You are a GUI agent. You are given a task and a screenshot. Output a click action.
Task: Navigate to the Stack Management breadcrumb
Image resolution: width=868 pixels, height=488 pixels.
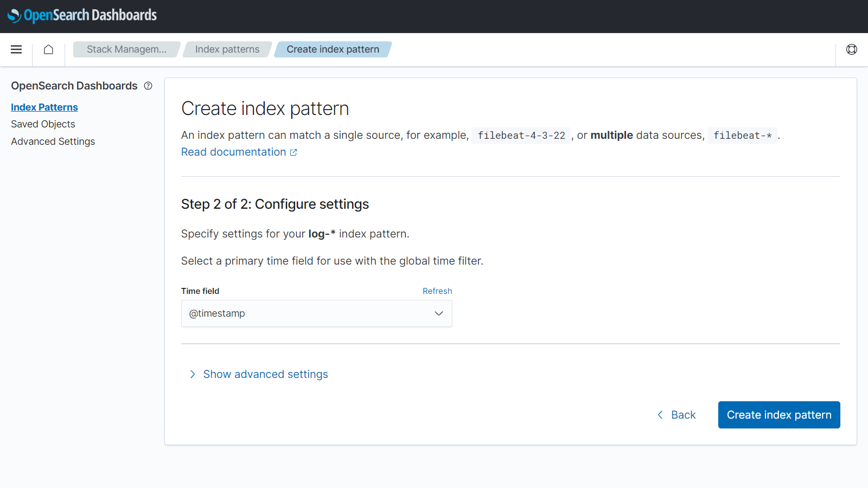tap(126, 49)
